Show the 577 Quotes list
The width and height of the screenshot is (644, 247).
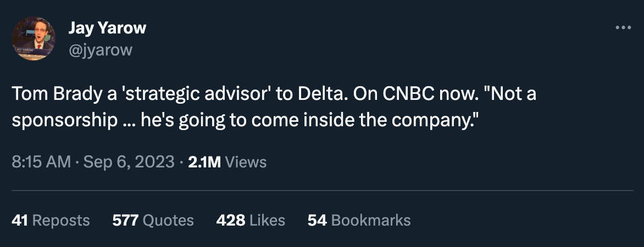(x=153, y=220)
